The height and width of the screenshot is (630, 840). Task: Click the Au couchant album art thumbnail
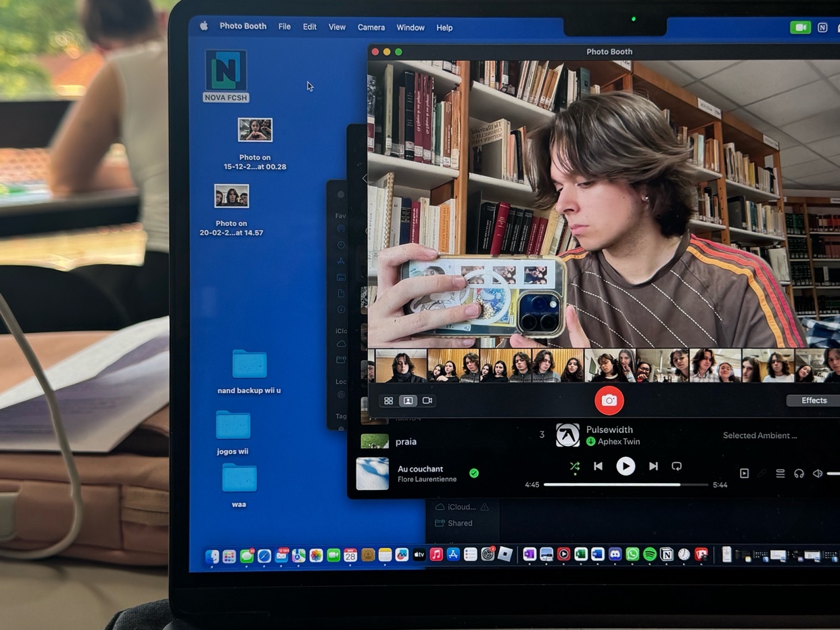point(373,474)
